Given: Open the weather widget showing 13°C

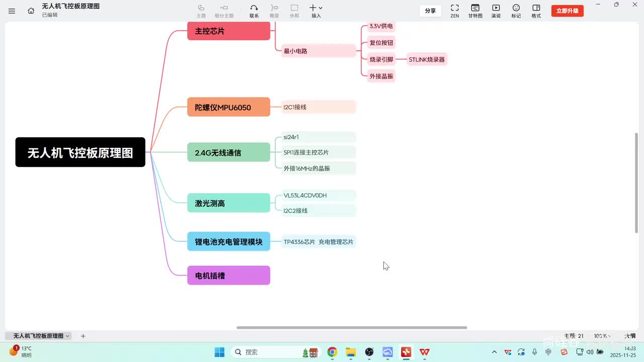Looking at the screenshot, I should pos(21,351).
